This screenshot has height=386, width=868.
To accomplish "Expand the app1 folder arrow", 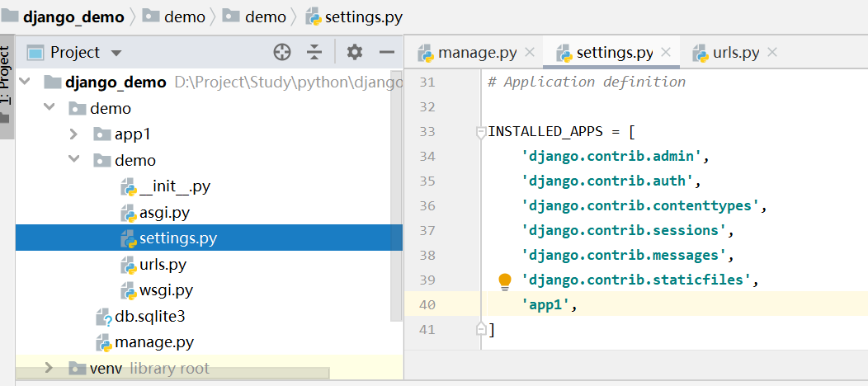I will coord(73,134).
